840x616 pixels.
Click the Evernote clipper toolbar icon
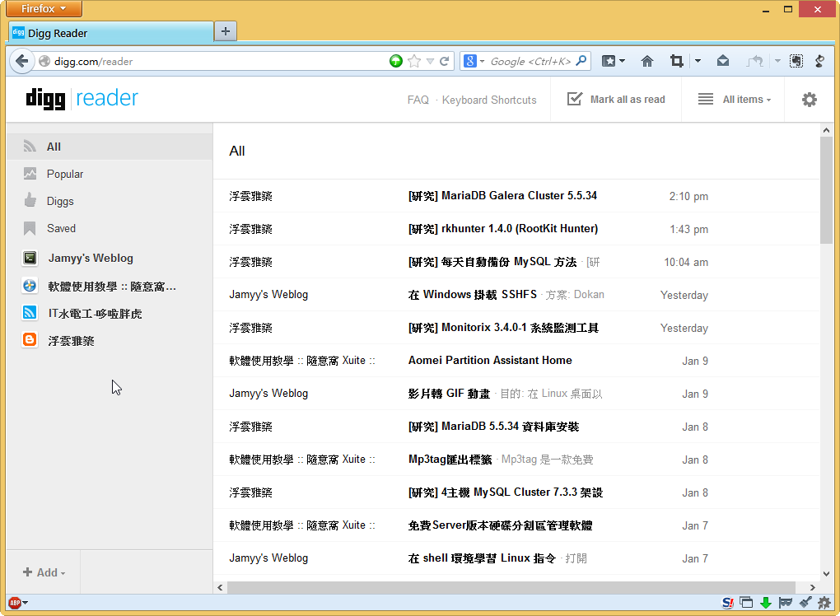click(796, 61)
